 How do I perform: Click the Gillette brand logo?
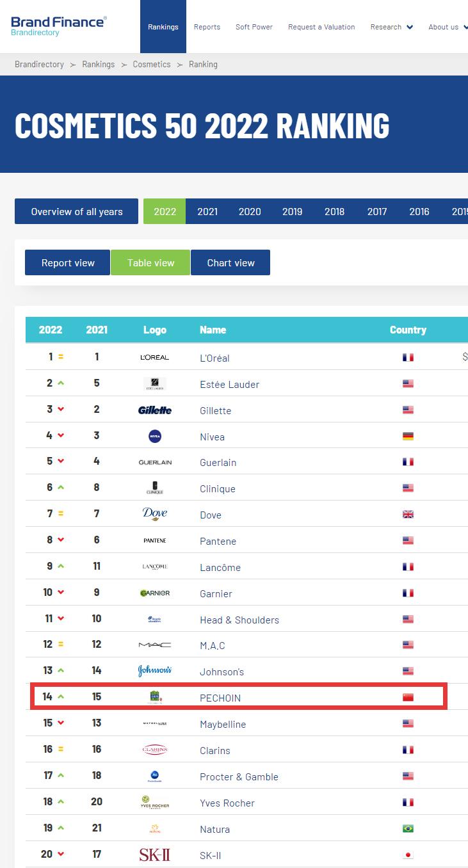tap(155, 410)
